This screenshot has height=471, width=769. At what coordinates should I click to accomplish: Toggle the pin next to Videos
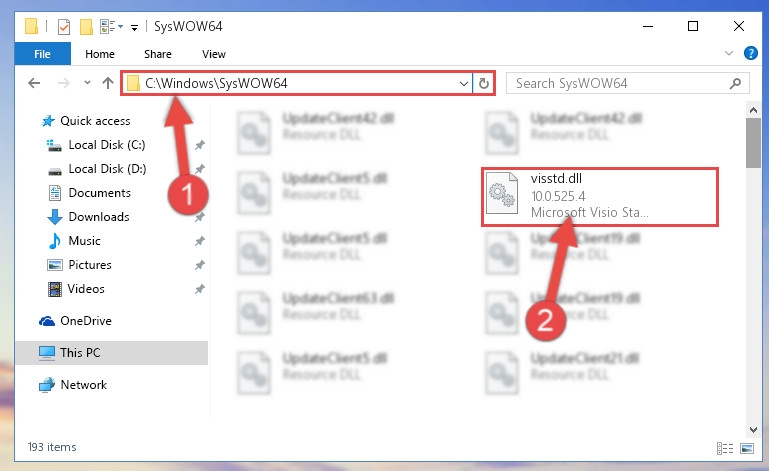(x=200, y=289)
